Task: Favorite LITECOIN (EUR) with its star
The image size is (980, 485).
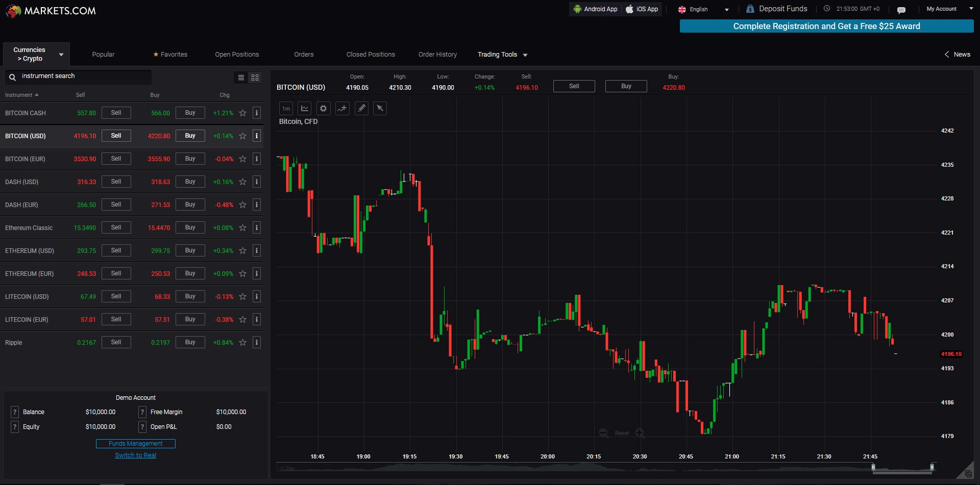Action: (x=243, y=320)
